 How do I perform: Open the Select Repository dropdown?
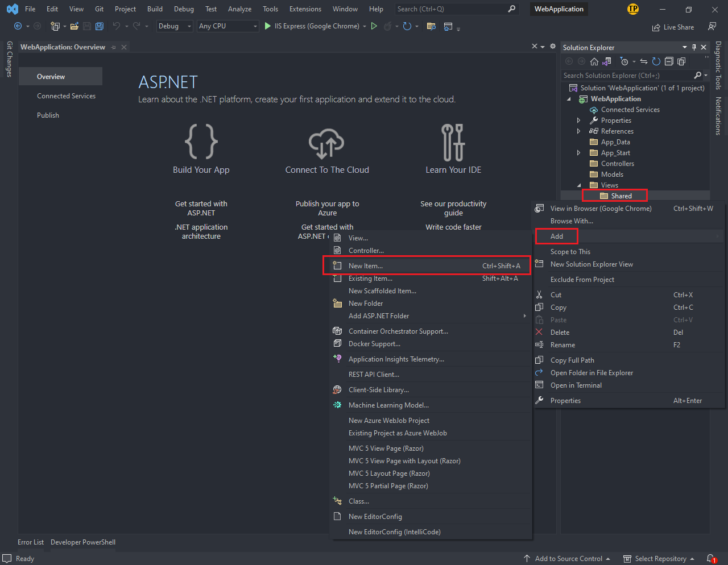(659, 559)
